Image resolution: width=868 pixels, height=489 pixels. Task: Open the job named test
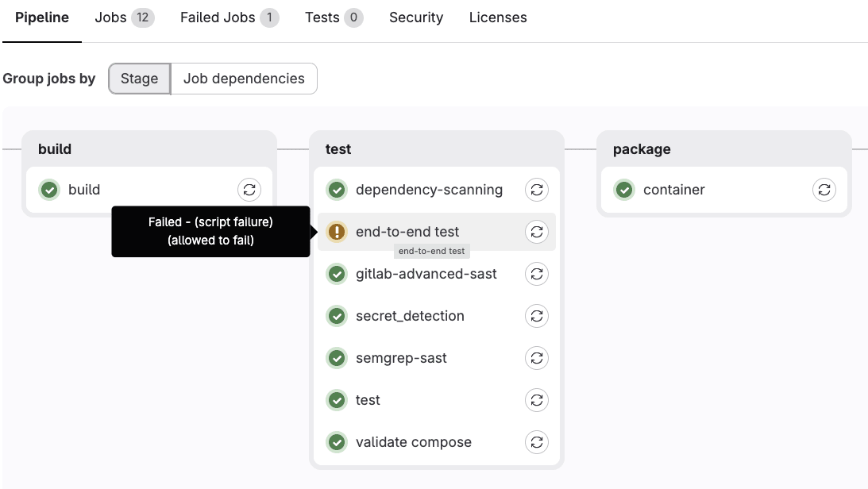point(368,400)
